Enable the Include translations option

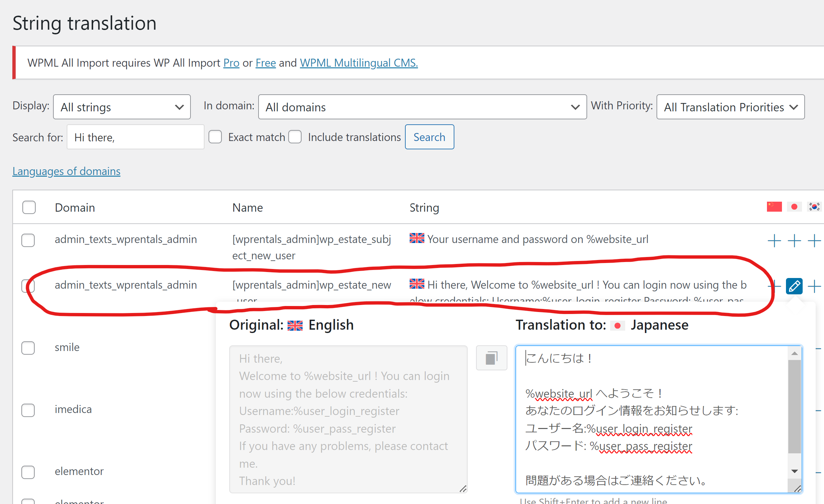(295, 137)
